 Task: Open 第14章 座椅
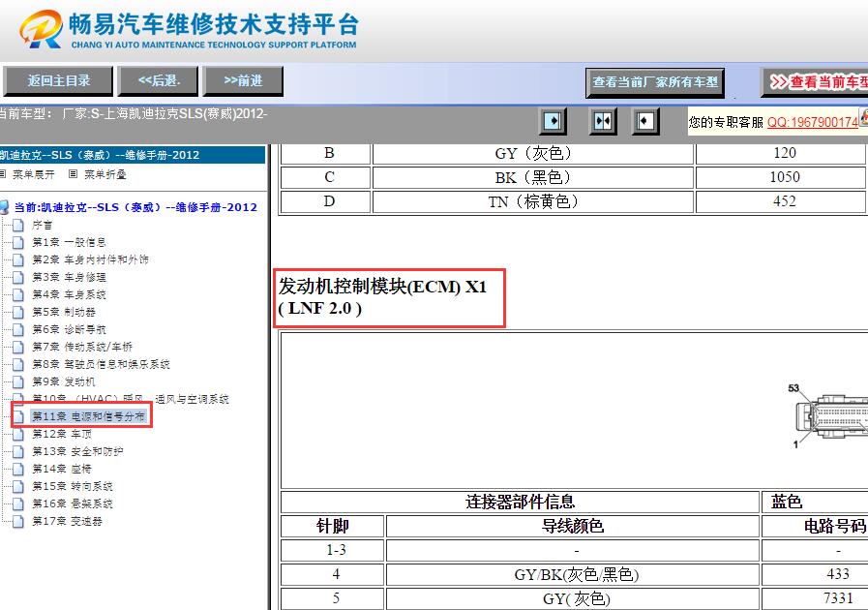click(61, 469)
